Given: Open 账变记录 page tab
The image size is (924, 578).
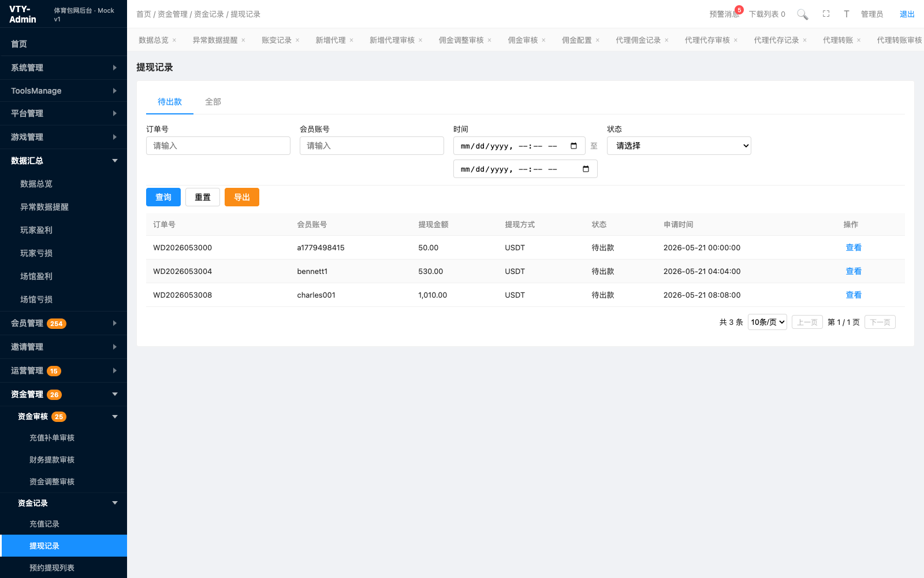Looking at the screenshot, I should click(277, 40).
